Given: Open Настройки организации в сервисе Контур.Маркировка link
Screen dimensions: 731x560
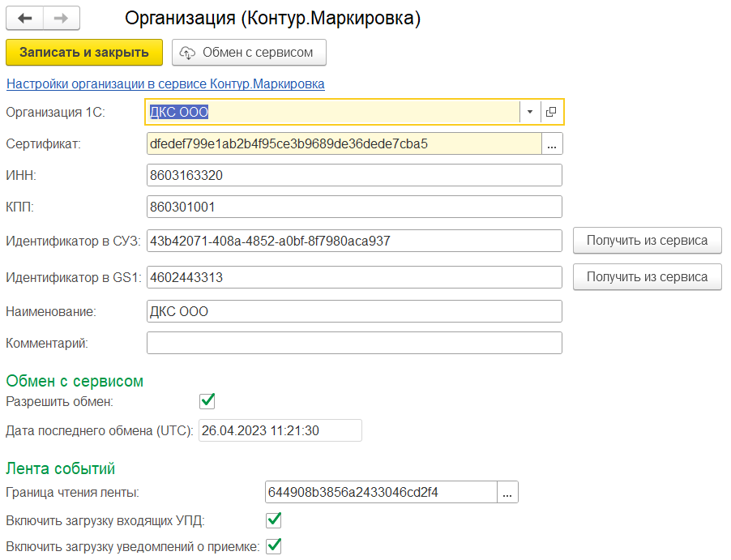Looking at the screenshot, I should (165, 84).
